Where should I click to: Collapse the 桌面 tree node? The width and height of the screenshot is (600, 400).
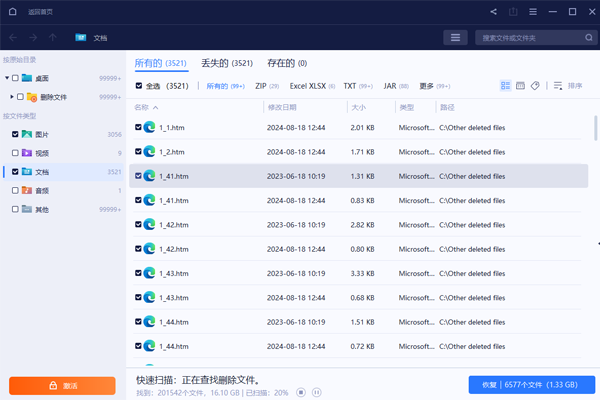[x=6, y=78]
